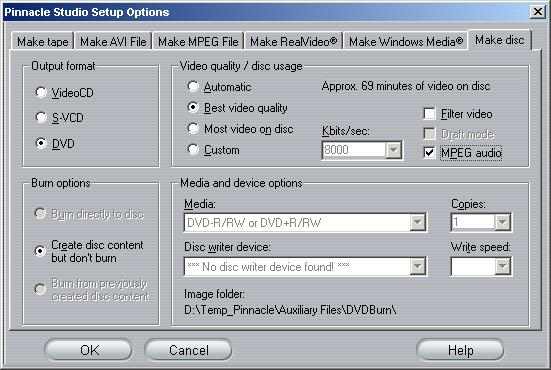Screen dimensions: 551x370
Task: Click the Approx. 69 minutes of video text
Action: tap(406, 86)
